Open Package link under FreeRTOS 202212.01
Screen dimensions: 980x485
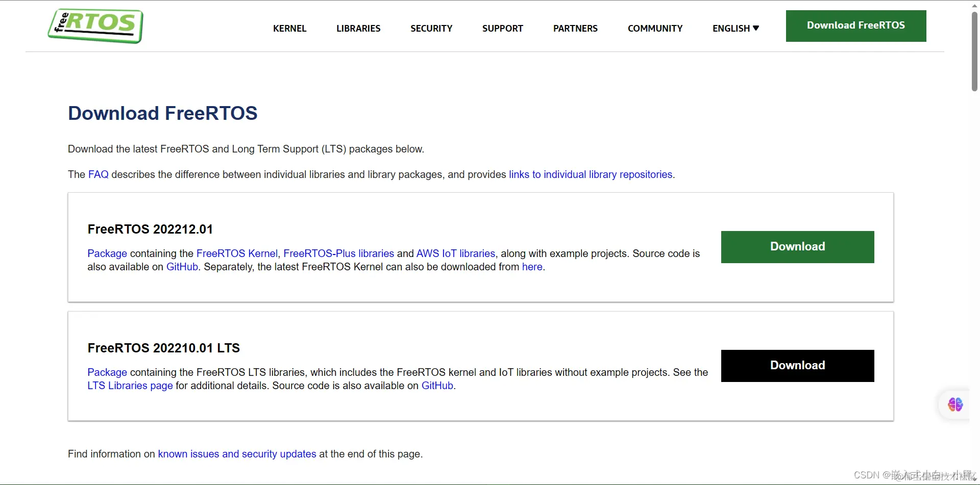107,253
